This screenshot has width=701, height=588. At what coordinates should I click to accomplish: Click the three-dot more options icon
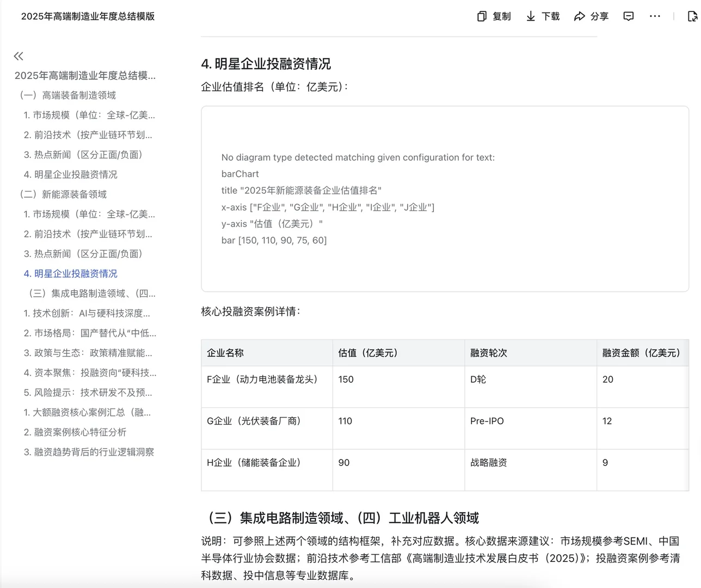(655, 16)
